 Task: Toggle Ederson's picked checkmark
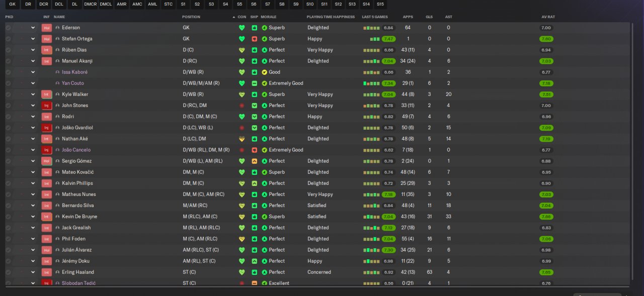click(x=8, y=28)
